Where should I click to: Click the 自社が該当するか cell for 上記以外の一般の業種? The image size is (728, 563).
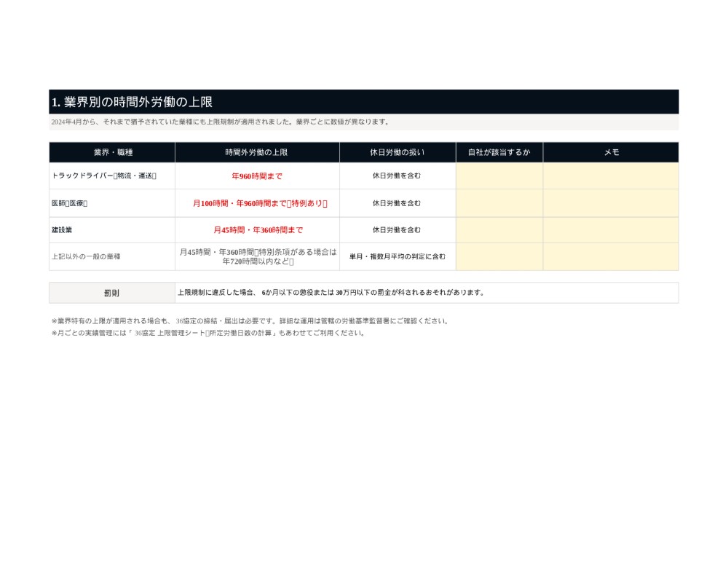coord(499,256)
